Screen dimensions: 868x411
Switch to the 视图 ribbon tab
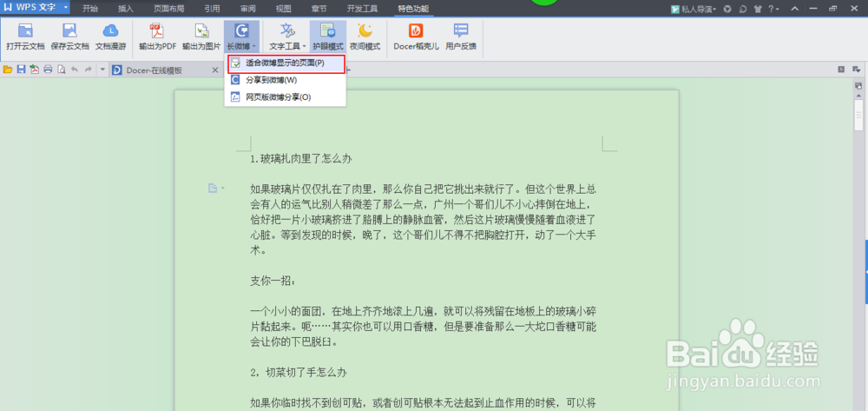click(284, 9)
